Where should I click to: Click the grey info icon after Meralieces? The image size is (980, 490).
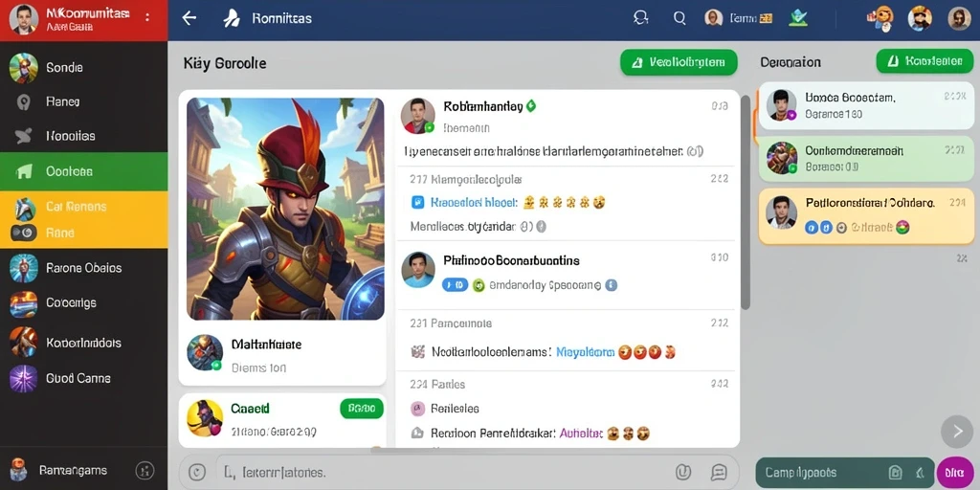click(x=542, y=227)
